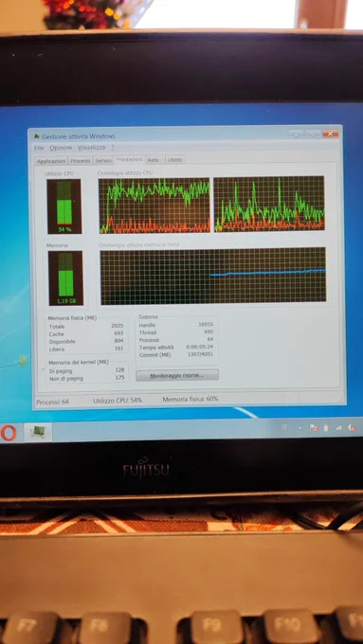Screen dimensions: 363x644
Task: Click the Task Manager title bar icon
Action: click(x=37, y=136)
